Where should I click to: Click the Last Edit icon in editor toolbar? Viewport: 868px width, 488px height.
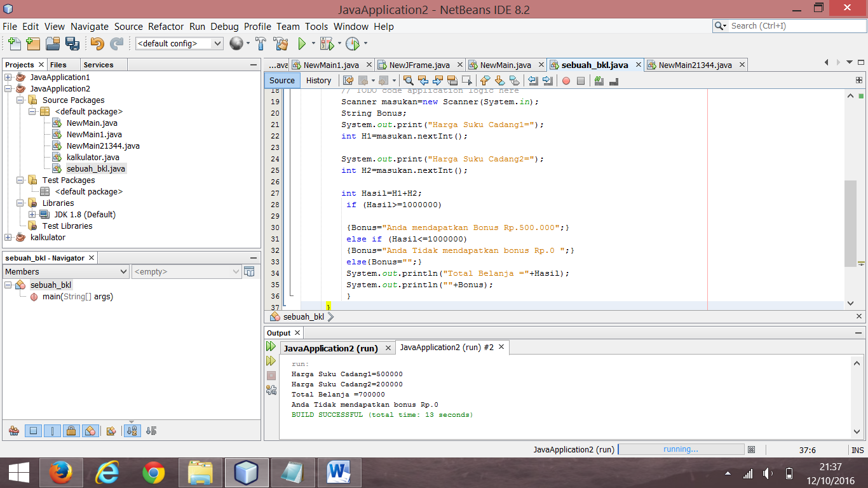coord(348,81)
